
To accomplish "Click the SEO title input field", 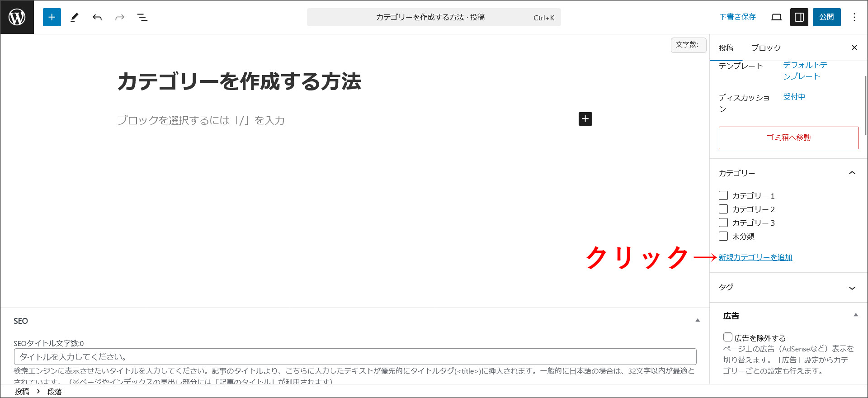I will [355, 356].
